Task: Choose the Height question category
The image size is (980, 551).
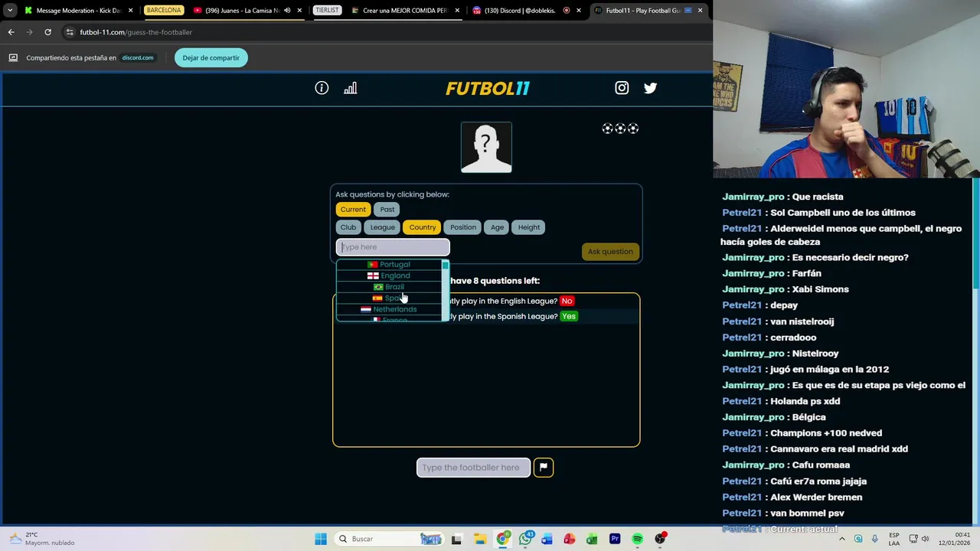Action: 529,227
